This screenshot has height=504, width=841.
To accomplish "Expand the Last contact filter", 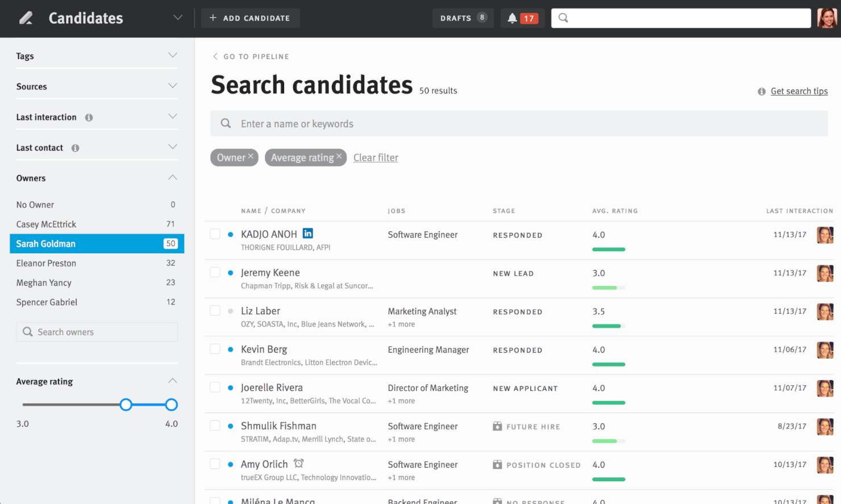I will click(173, 147).
